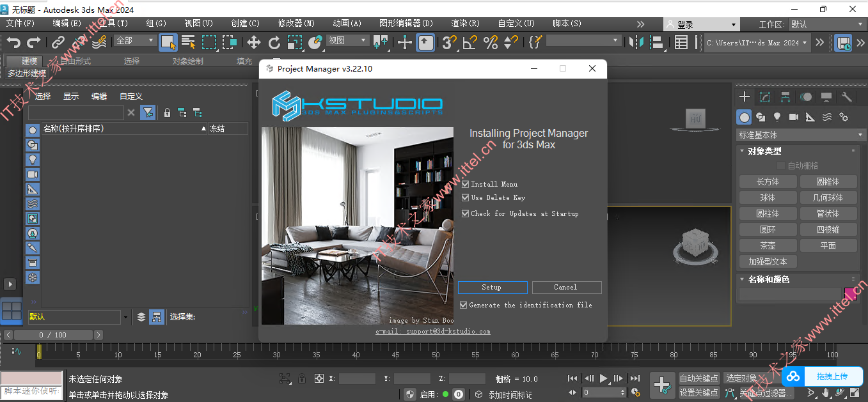Choose the Select Object arrow tool
Image resolution: width=868 pixels, height=402 pixels.
point(168,43)
